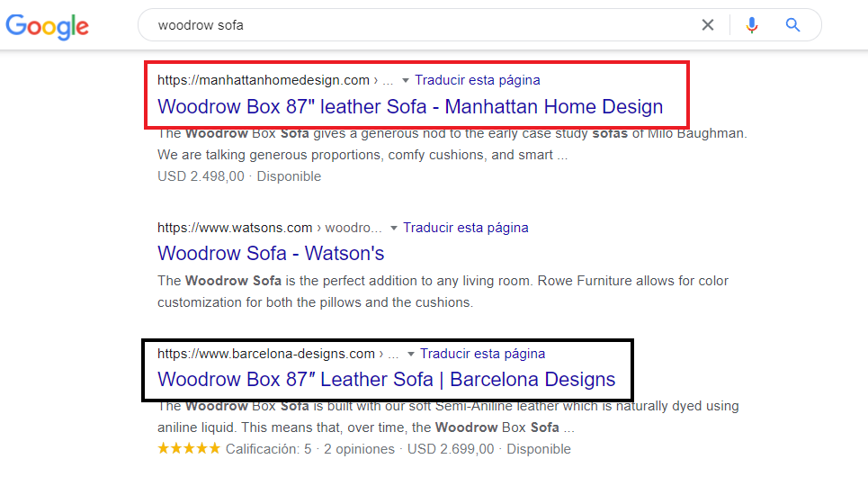Click the blue magnifier search icon
This screenshot has width=868, height=486.
792,25
